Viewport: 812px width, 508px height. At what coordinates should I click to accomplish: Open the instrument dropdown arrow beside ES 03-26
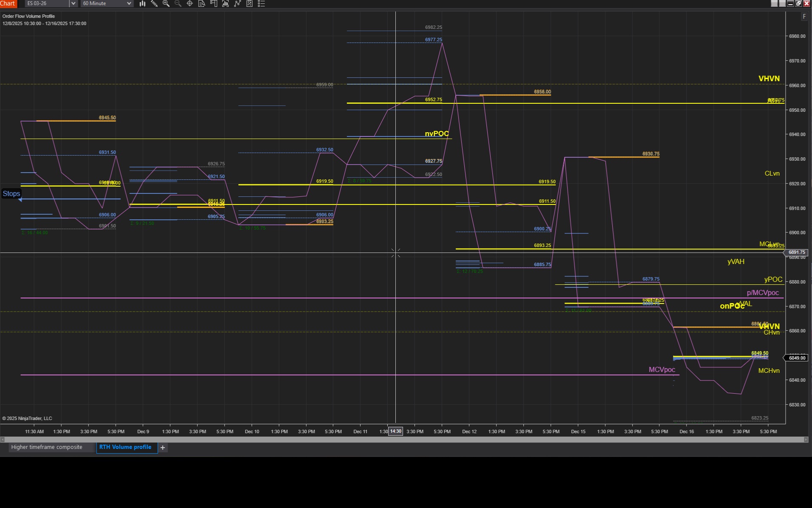pyautogui.click(x=73, y=3)
